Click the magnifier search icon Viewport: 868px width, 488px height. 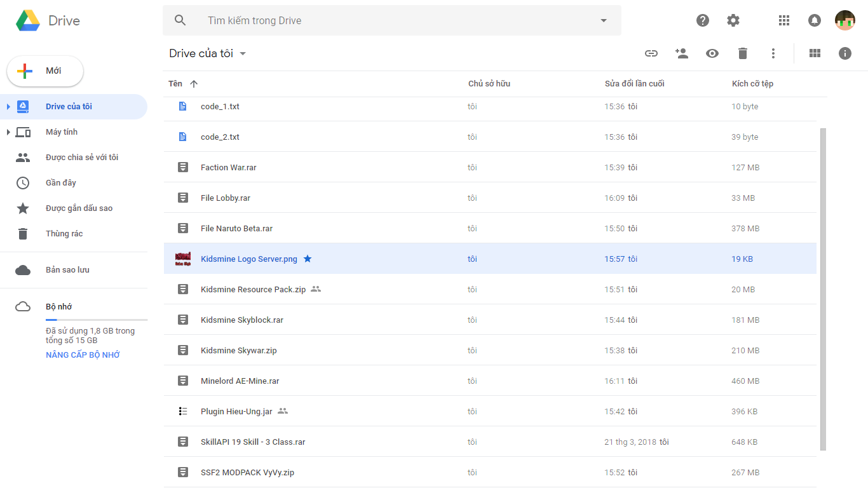180,20
